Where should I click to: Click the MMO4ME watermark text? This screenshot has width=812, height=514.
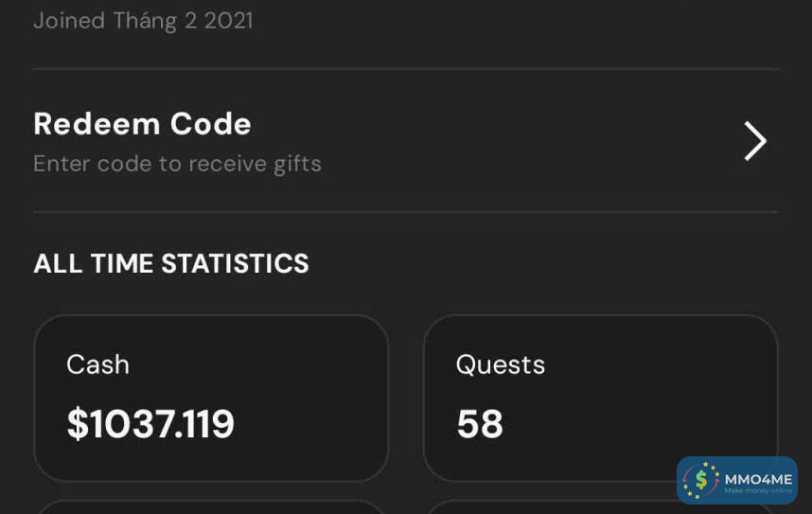(x=757, y=478)
